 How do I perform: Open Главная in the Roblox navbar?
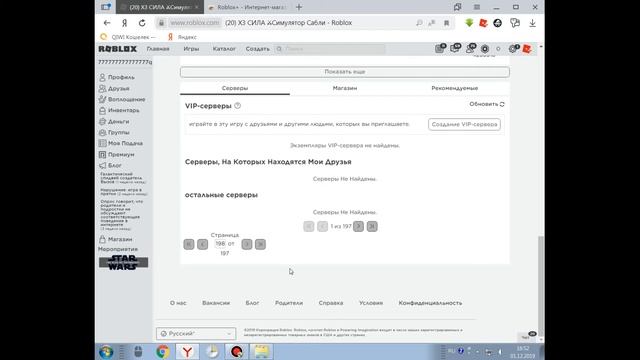(158, 49)
